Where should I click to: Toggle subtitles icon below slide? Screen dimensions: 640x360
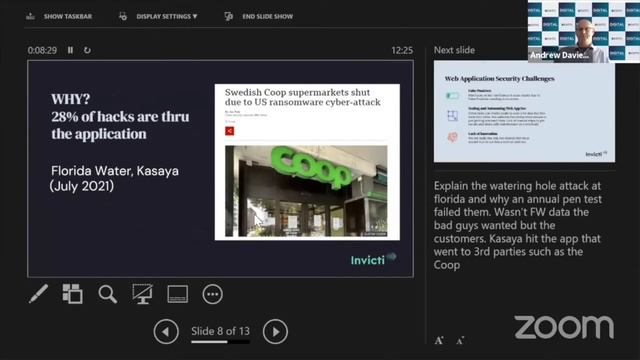coord(178,294)
